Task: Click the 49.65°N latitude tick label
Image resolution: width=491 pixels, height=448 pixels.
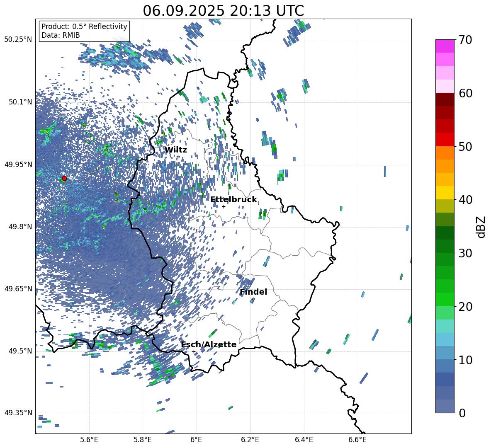Action: click(x=18, y=288)
